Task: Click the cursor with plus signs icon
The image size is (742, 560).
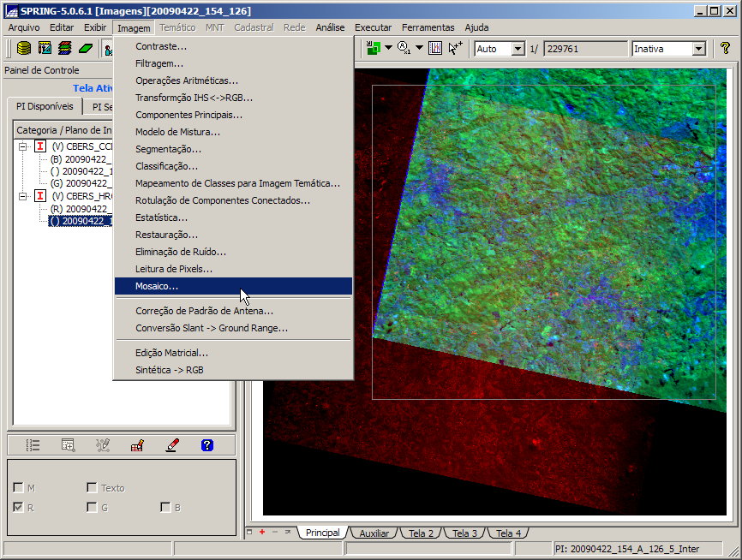Action: pyautogui.click(x=456, y=49)
